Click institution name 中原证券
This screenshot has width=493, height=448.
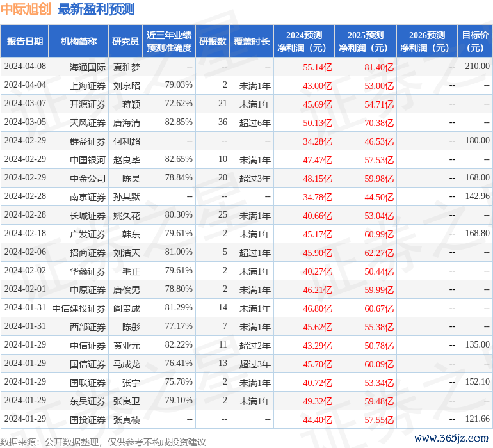pos(88,289)
